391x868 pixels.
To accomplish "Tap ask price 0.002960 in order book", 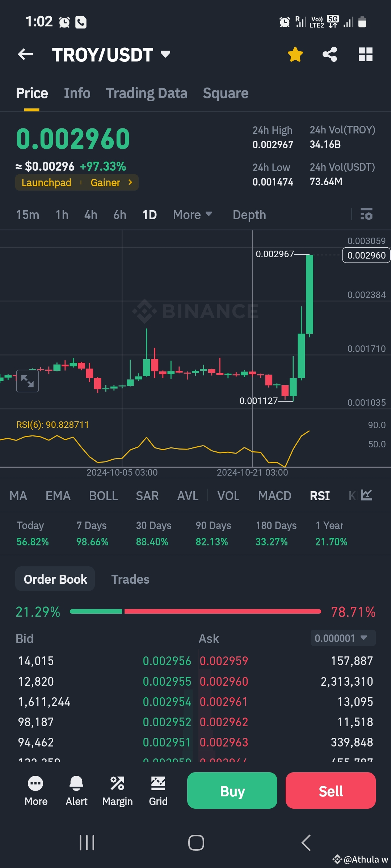I will pos(224,682).
